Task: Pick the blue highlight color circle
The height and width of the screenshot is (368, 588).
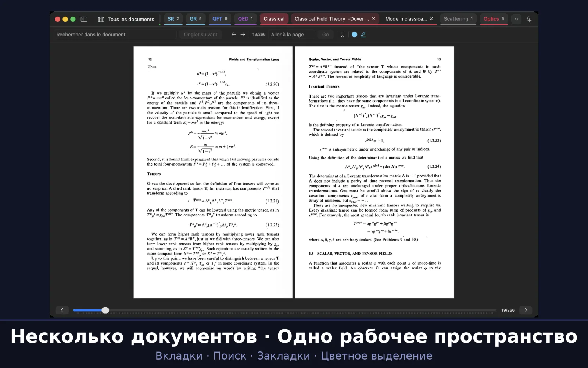Action: (x=354, y=35)
